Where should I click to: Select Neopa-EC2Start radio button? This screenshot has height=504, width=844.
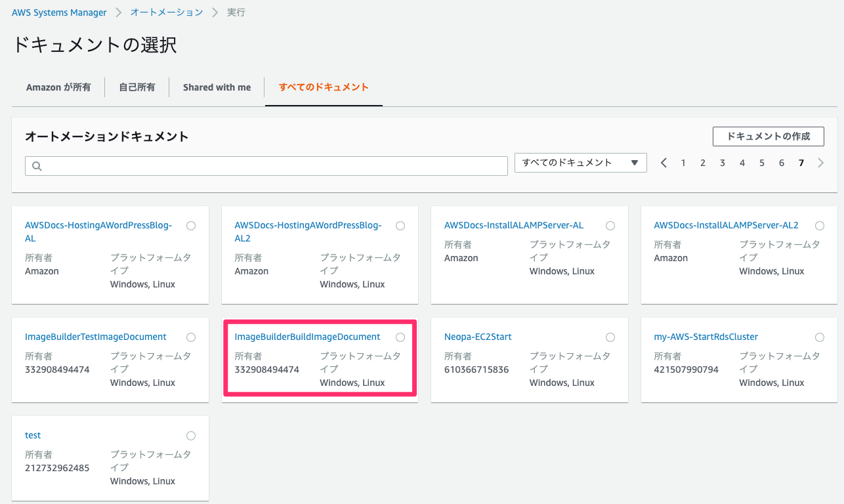pyautogui.click(x=610, y=337)
